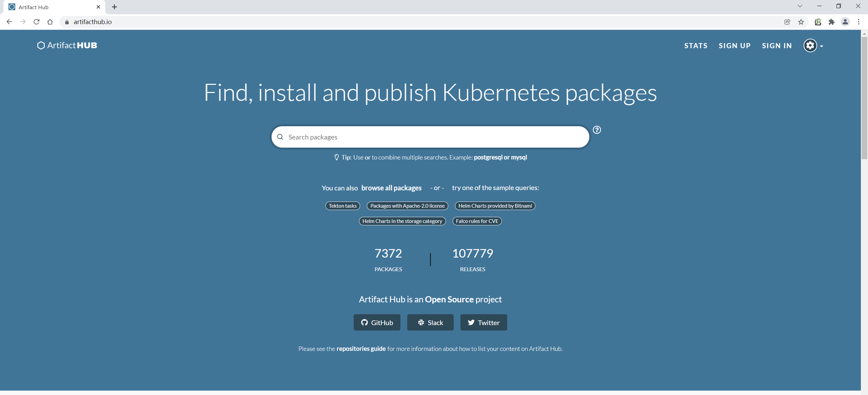The width and height of the screenshot is (868, 395).
Task: Bookmark this page with the star icon
Action: 801,22
